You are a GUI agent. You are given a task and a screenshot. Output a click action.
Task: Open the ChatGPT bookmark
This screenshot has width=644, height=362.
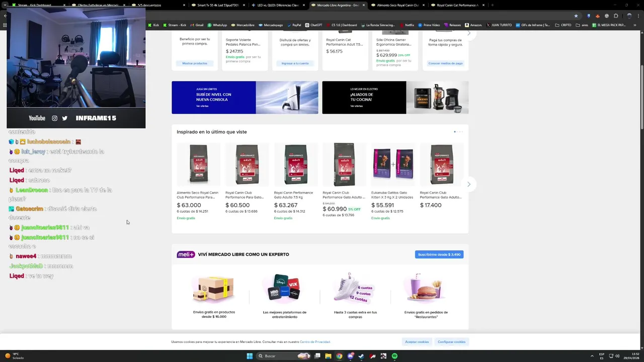pyautogui.click(x=313, y=25)
